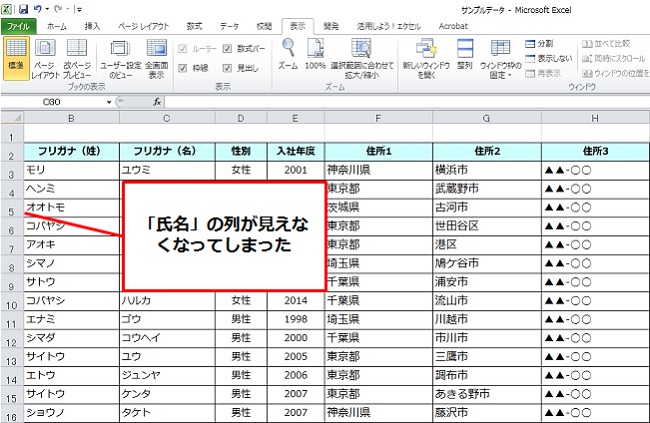Viewport: 650px width, 423px height.
Task: Open ユーザー設定のビュー custom views
Action: coord(121,58)
